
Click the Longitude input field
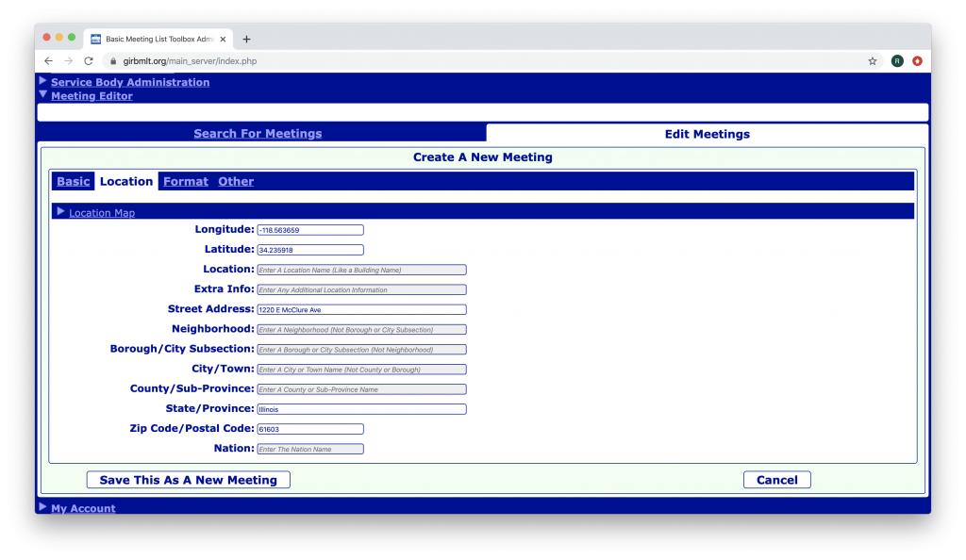309,230
